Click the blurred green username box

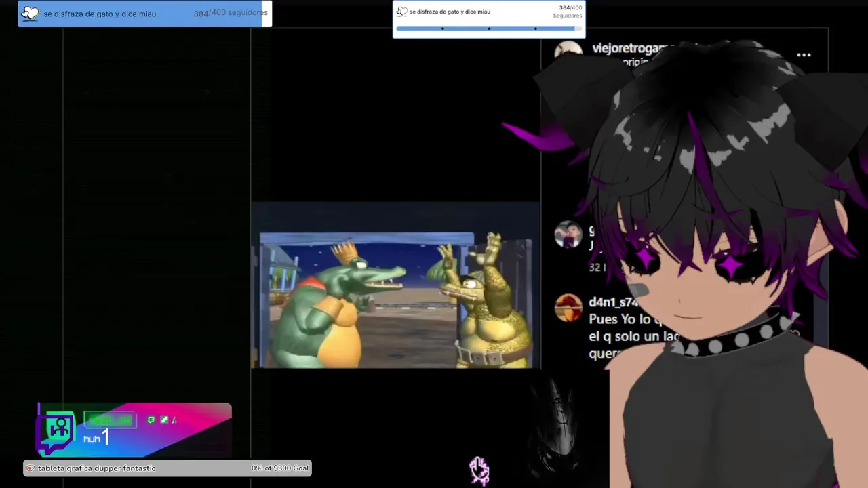coord(110,420)
